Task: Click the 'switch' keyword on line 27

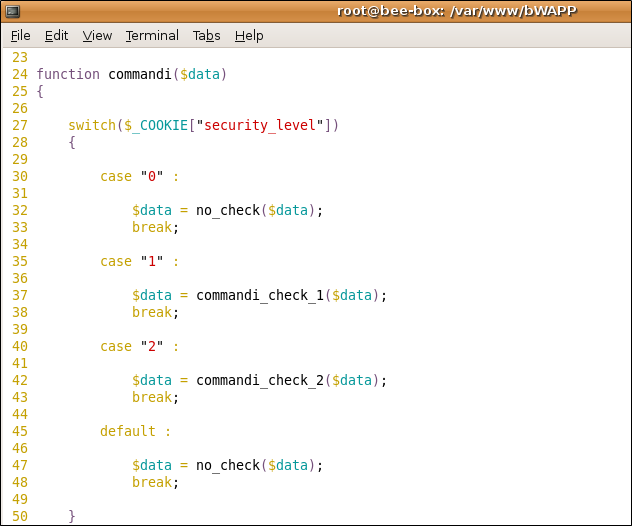Action: click(x=92, y=125)
